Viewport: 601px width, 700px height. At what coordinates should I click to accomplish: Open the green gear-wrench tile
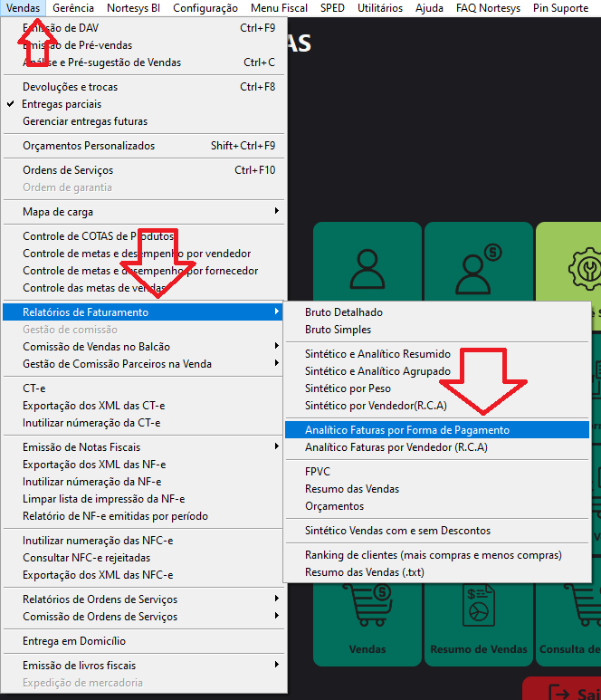570,264
